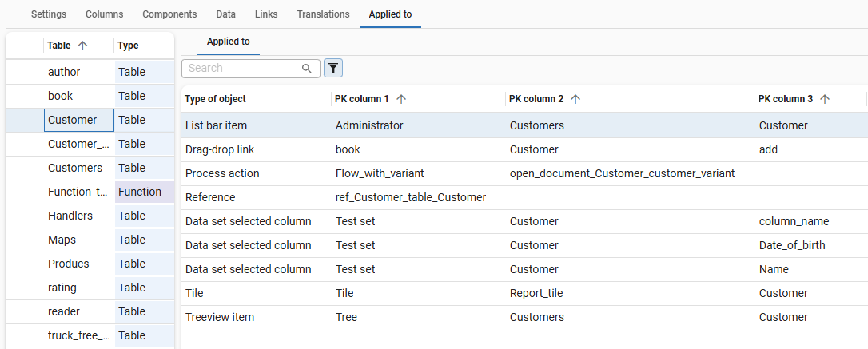Open the Translations tab

[323, 14]
